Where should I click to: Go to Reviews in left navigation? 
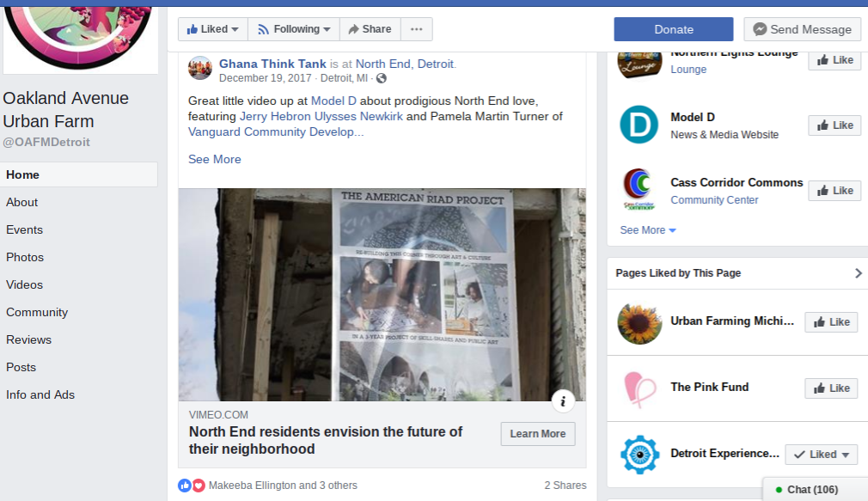[x=28, y=339]
